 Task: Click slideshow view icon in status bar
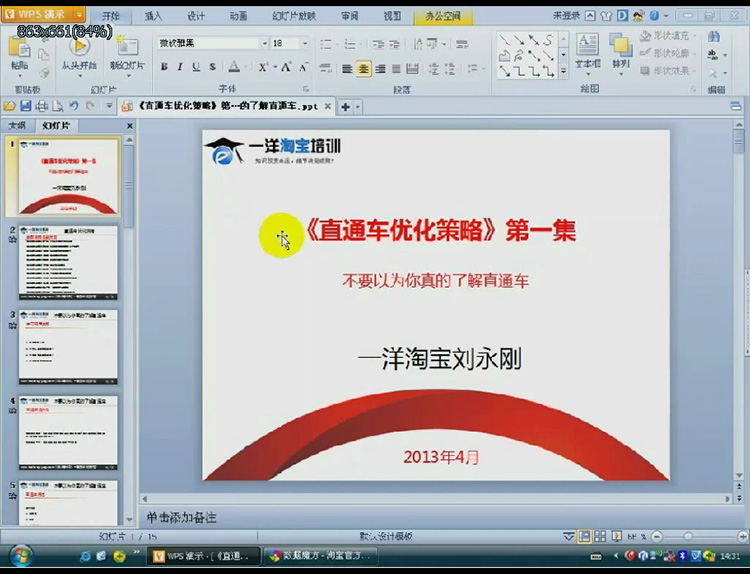coord(617,536)
